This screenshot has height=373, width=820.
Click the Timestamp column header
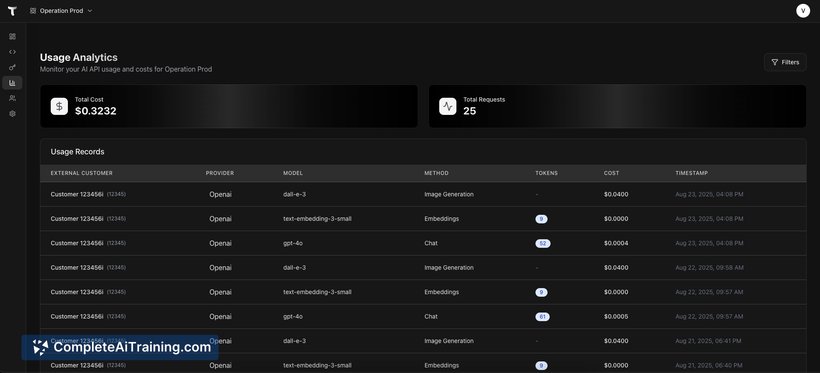click(691, 173)
